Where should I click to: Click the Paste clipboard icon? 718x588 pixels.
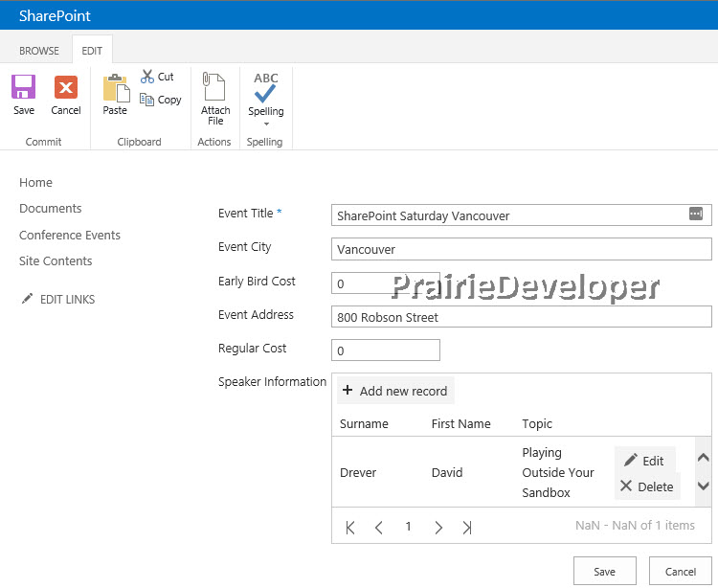pos(116,87)
